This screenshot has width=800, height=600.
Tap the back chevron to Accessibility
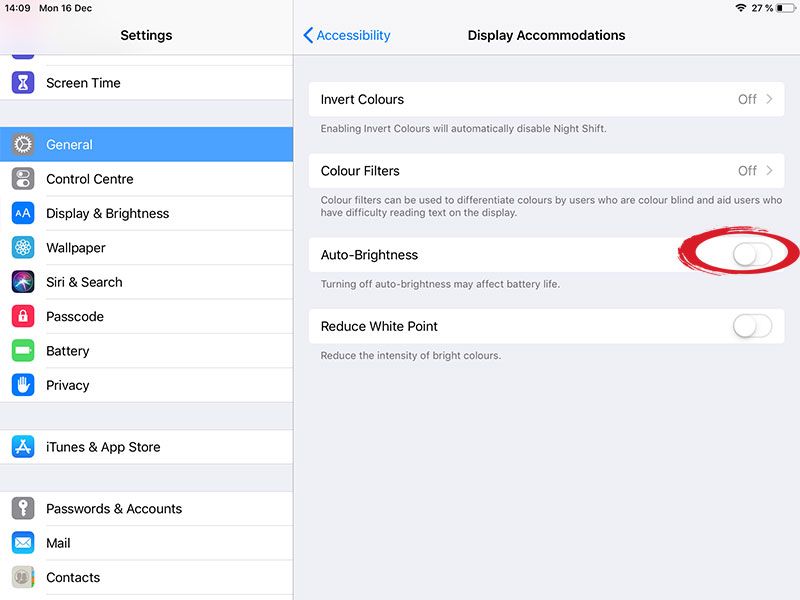pos(306,35)
